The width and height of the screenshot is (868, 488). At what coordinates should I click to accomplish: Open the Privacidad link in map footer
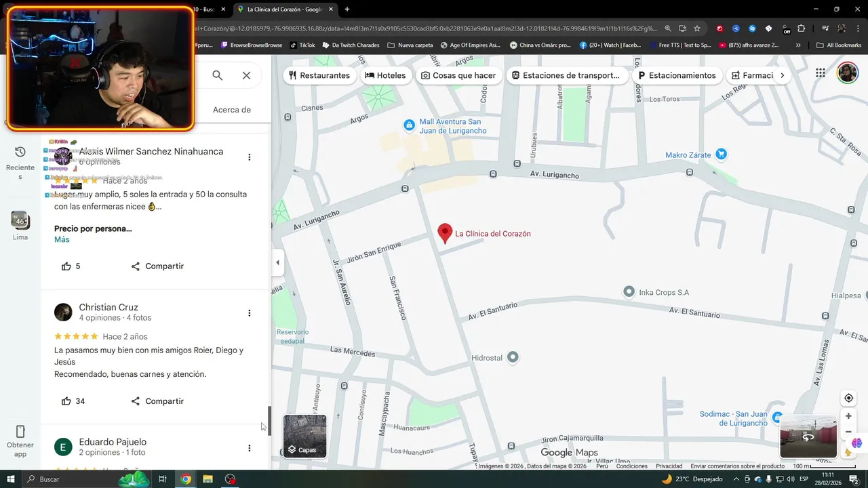(669, 466)
